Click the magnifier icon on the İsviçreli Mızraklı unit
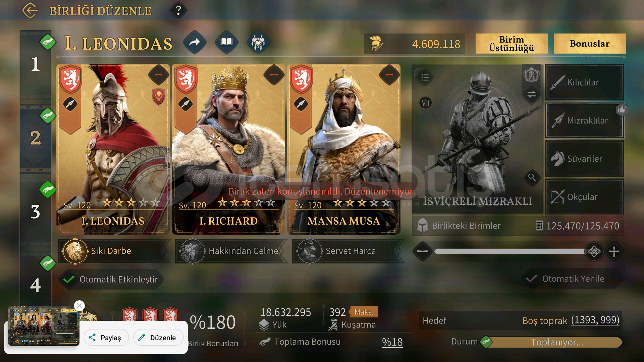 532,177
